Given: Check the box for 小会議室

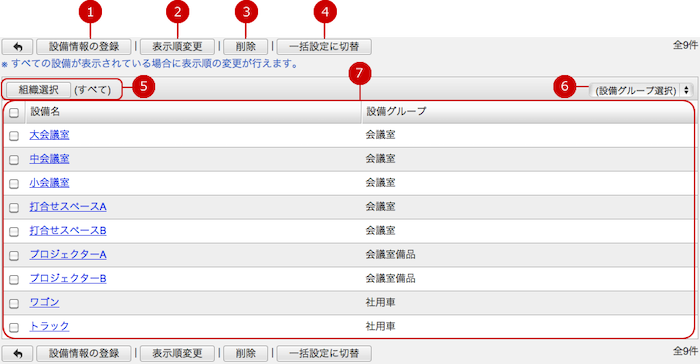Looking at the screenshot, I should coord(14,184).
